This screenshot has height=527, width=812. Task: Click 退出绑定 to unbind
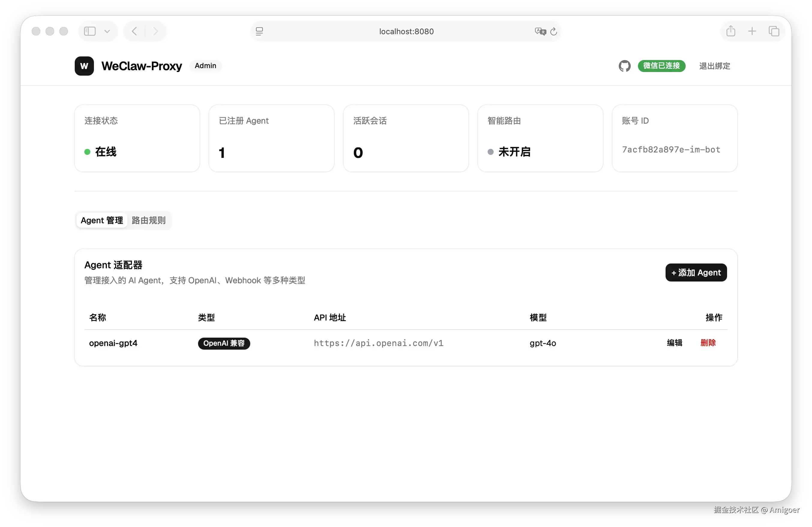pyautogui.click(x=714, y=66)
